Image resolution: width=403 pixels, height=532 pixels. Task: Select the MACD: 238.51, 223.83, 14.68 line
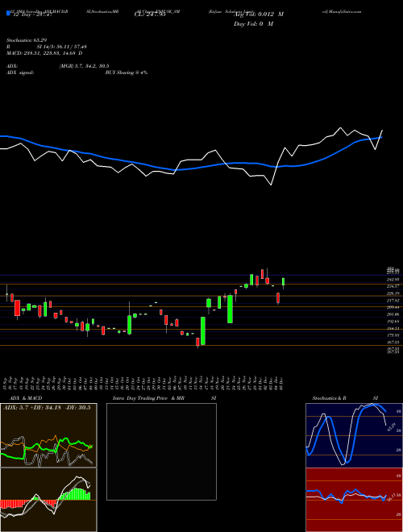[x=44, y=53]
